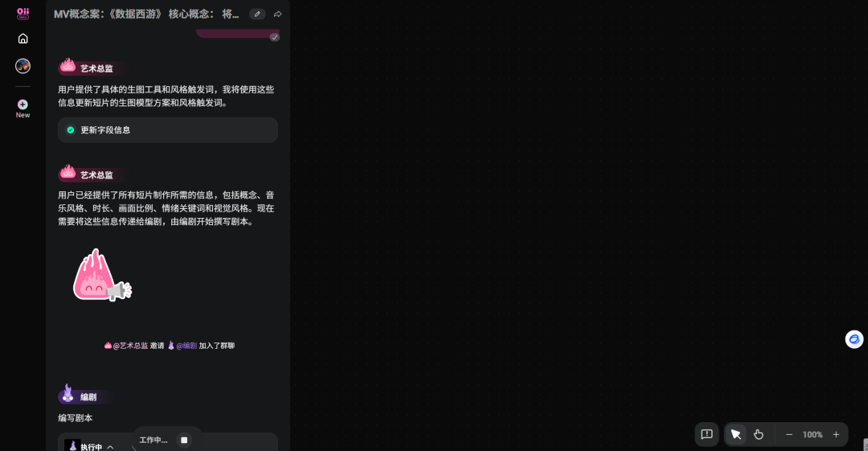Select the hand pan tool
The image size is (868, 451).
(759, 434)
